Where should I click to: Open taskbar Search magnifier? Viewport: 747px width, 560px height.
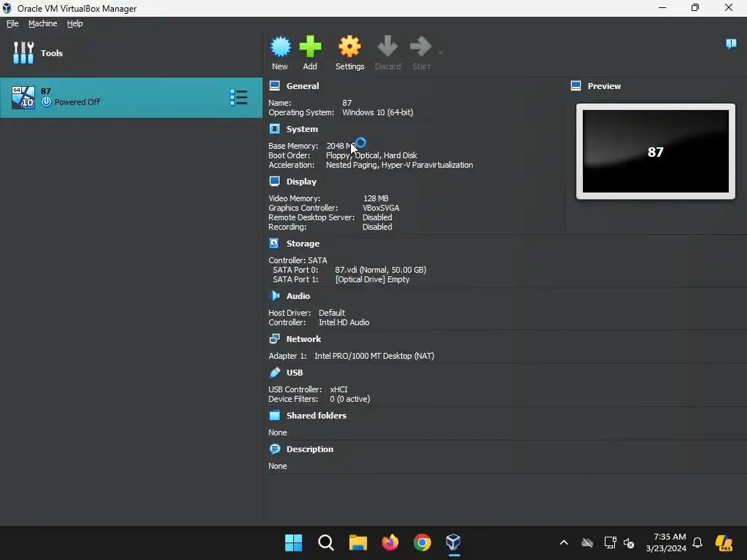[326, 542]
